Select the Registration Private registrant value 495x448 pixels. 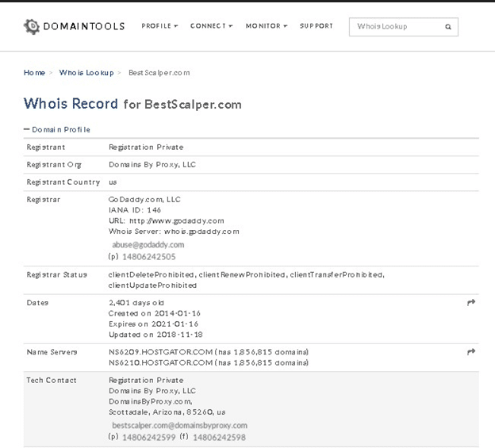pyautogui.click(x=146, y=147)
